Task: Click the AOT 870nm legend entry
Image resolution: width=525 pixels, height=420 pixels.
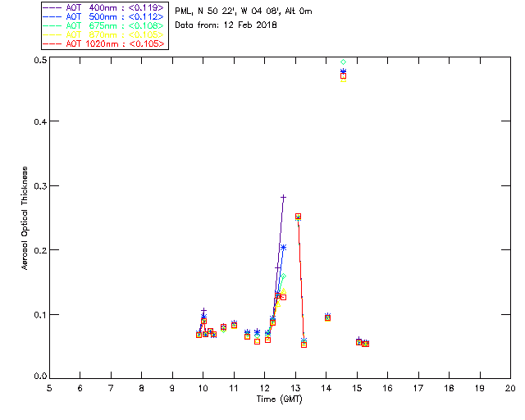Action: [x=104, y=34]
